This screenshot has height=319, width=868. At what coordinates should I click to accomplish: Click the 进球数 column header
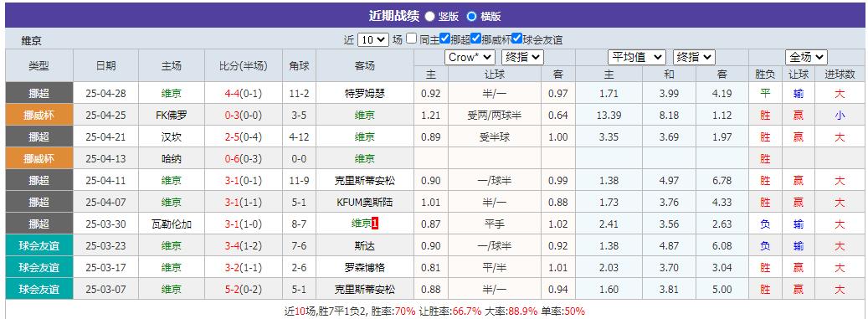[x=840, y=75]
